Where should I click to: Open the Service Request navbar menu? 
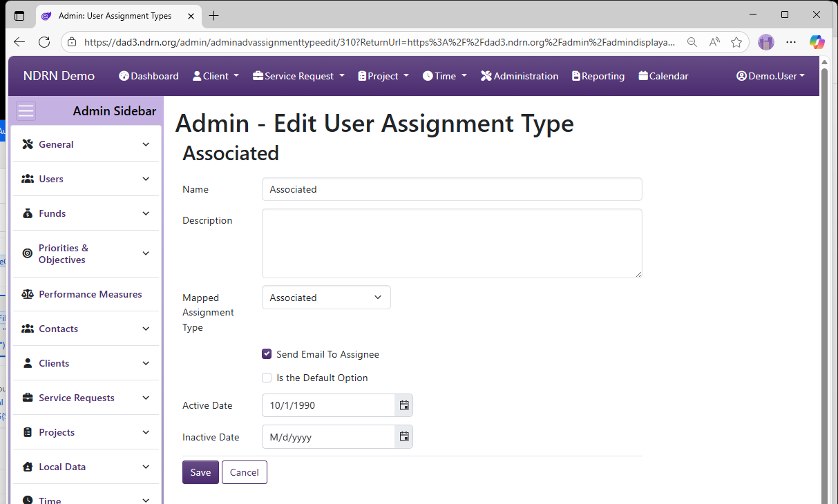[x=298, y=76]
